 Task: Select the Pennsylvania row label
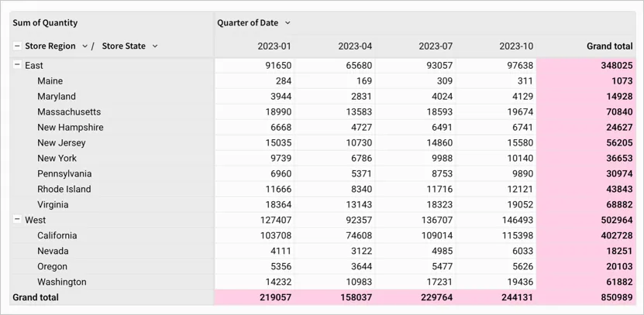(x=64, y=173)
